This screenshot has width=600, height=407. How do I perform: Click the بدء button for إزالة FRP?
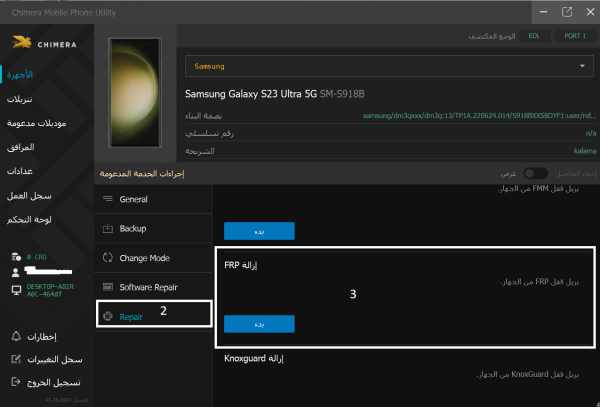pyautogui.click(x=259, y=324)
